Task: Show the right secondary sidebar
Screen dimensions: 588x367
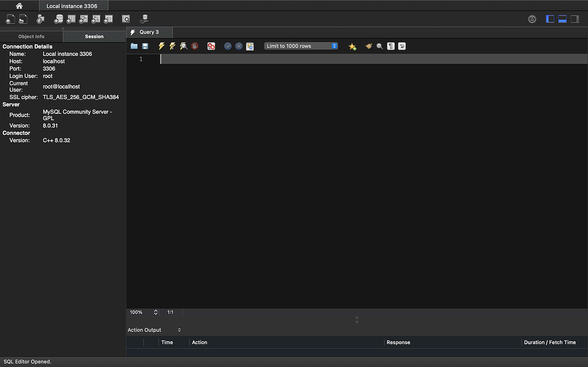Action: coord(575,19)
